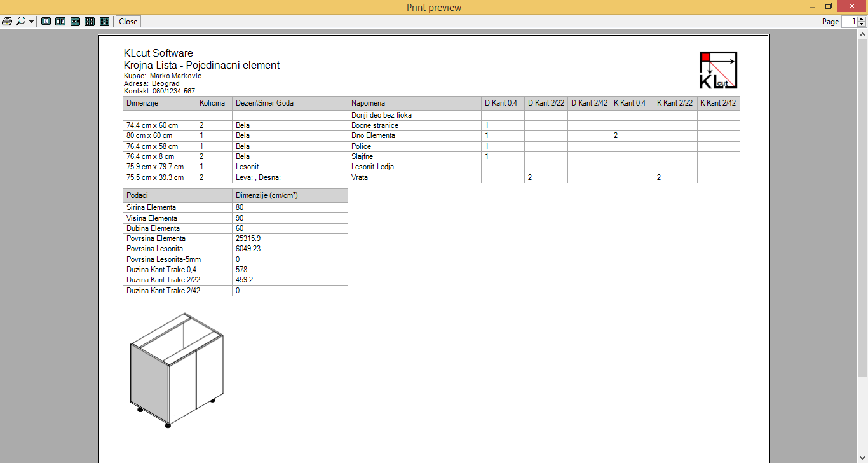
Task: Restore down the Print preview window
Action: click(x=828, y=6)
